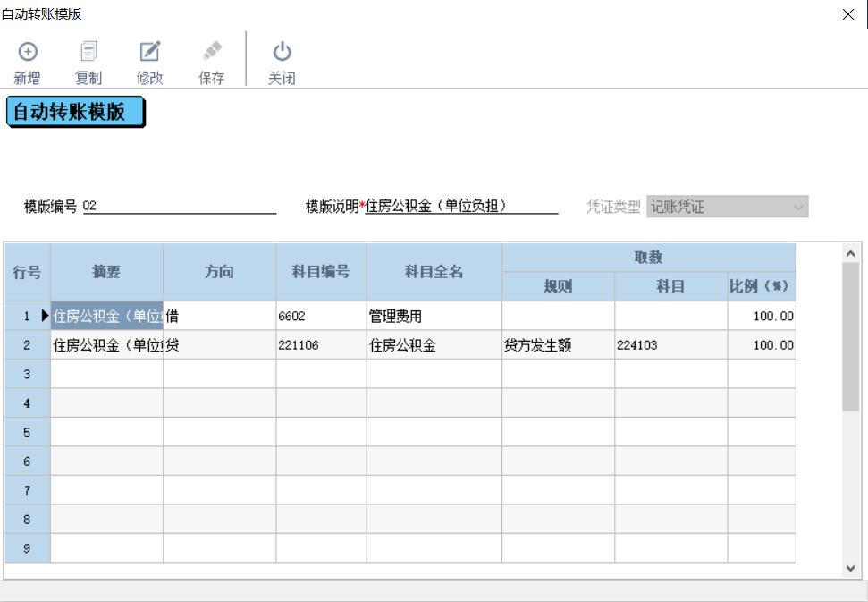Click the cell containing account number 6602
This screenshot has width=868, height=602.
[x=321, y=317]
